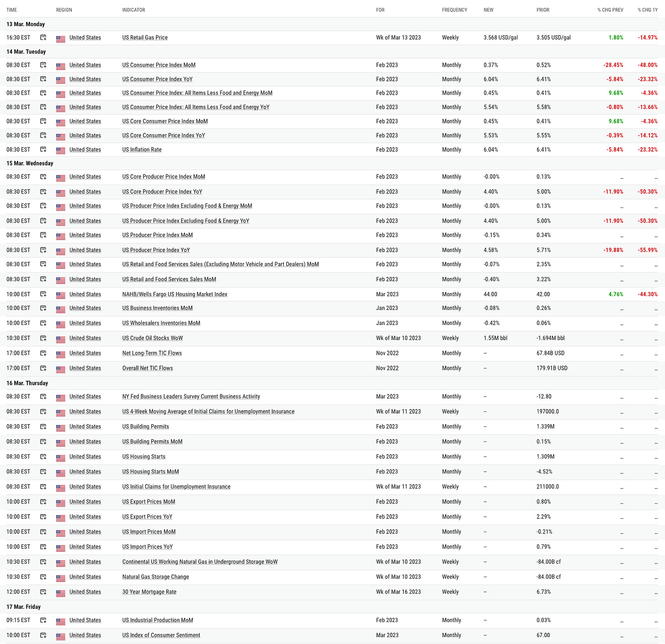Click the -55.99% yearly change value
This screenshot has height=644, width=665.
pos(648,250)
